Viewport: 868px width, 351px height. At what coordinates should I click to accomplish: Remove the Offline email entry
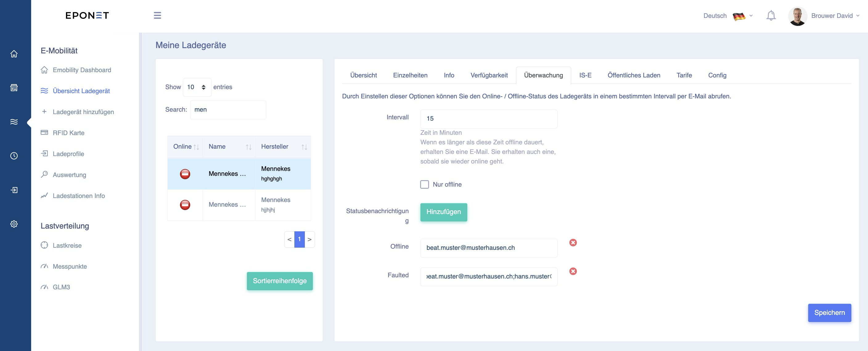573,242
